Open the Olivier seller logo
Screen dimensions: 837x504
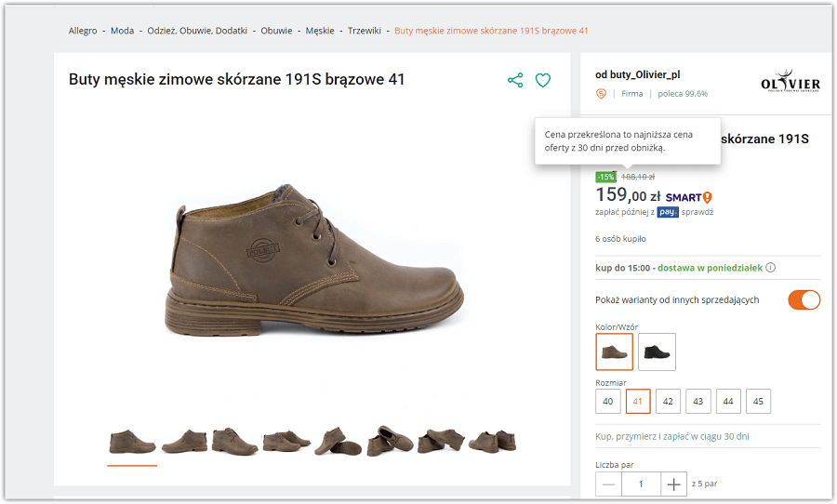coord(790,81)
